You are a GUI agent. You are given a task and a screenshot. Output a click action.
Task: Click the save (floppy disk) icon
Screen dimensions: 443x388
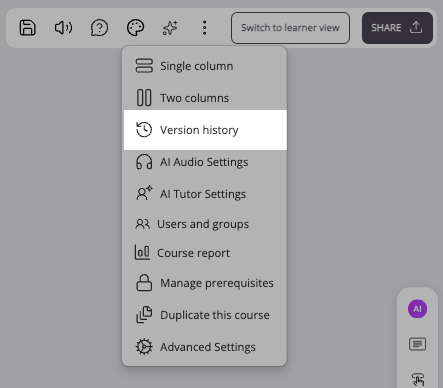[x=27, y=28]
